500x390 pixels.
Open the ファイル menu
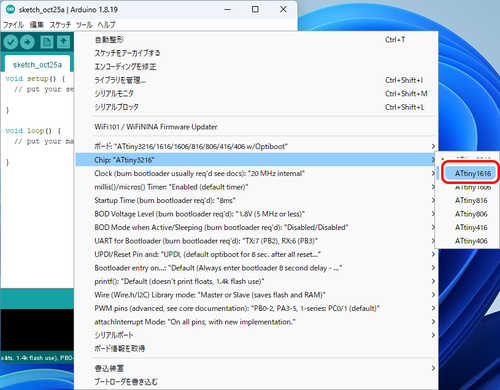13,25
